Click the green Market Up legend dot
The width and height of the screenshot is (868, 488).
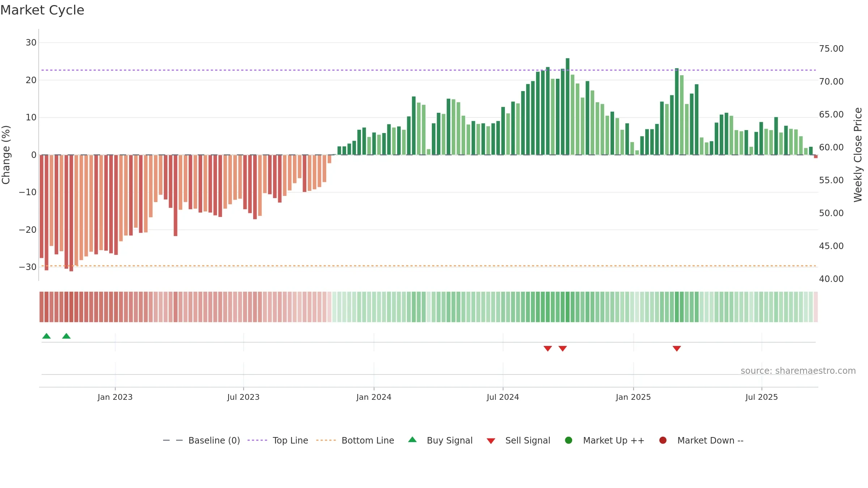(569, 440)
